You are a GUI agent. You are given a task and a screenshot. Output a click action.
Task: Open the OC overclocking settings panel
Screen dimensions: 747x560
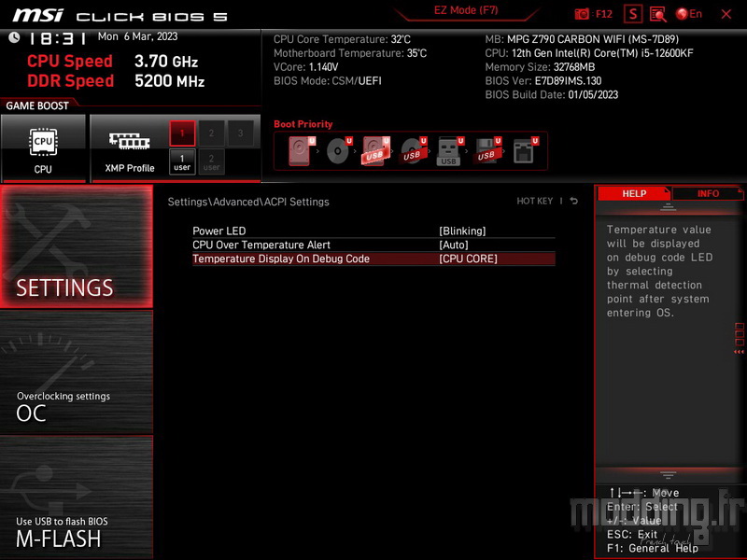point(77,372)
